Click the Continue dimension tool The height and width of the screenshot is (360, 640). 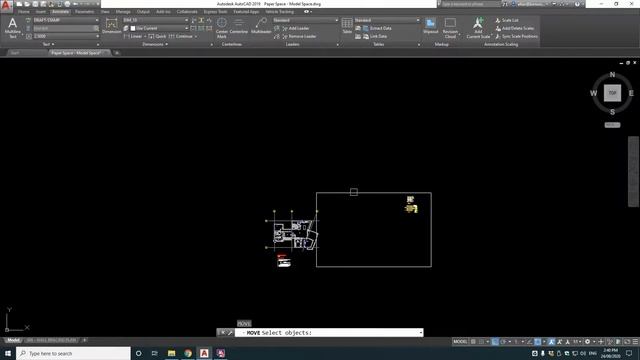click(x=181, y=36)
